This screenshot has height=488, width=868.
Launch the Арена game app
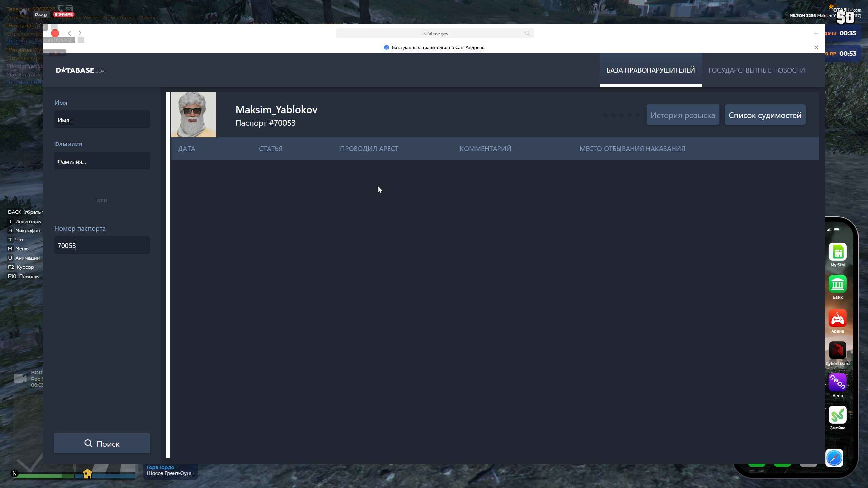point(837,318)
